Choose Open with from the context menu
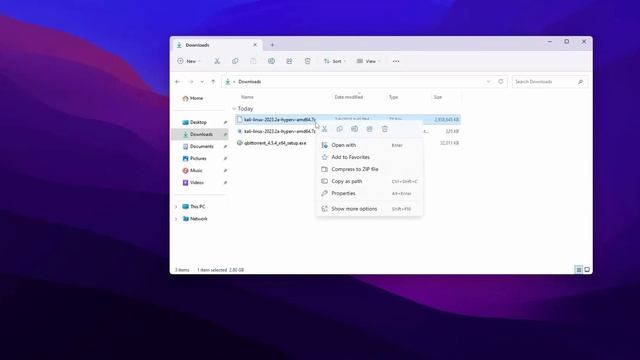The height and width of the screenshot is (360, 640). tap(369, 145)
